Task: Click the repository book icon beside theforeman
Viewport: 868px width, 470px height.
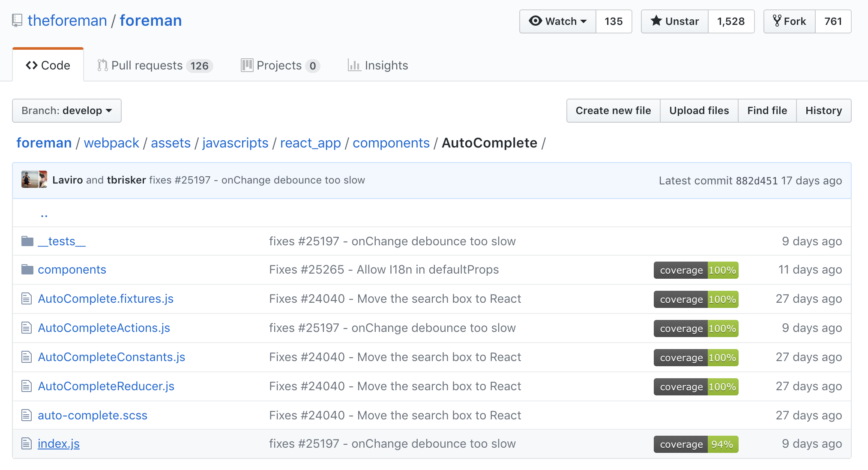Action: 17,20
